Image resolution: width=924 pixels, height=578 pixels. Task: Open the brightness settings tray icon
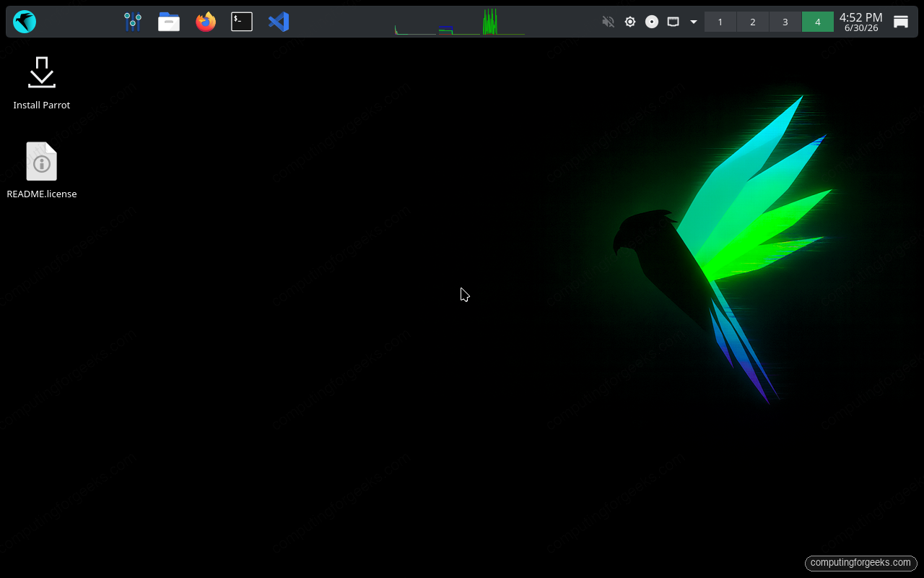pyautogui.click(x=630, y=22)
